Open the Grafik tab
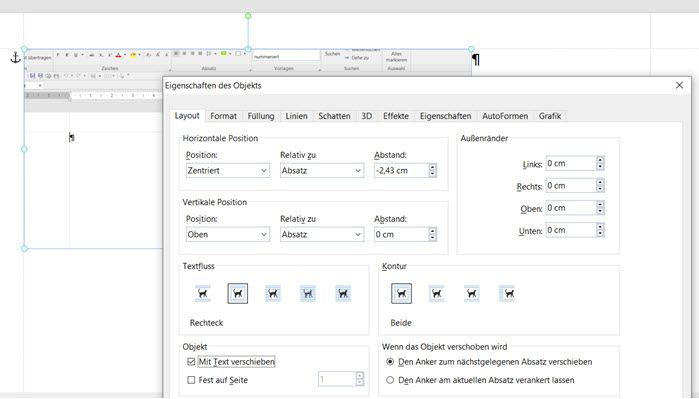This screenshot has width=699, height=399. tap(550, 116)
